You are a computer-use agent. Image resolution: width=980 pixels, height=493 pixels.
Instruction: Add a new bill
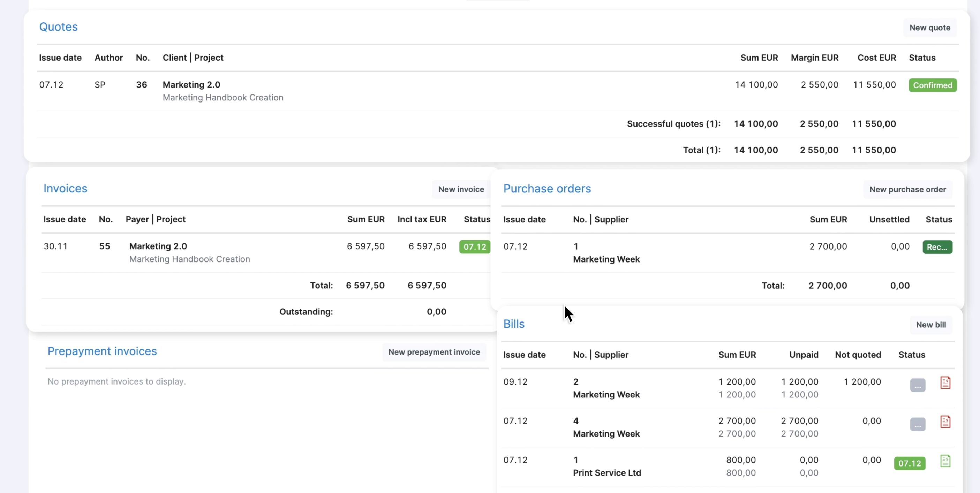tap(931, 325)
